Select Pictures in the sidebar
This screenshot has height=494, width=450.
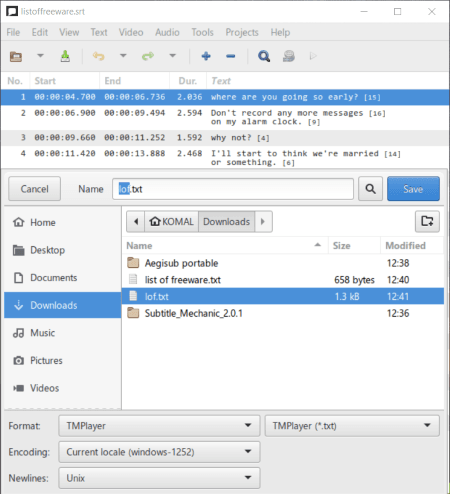63,361
